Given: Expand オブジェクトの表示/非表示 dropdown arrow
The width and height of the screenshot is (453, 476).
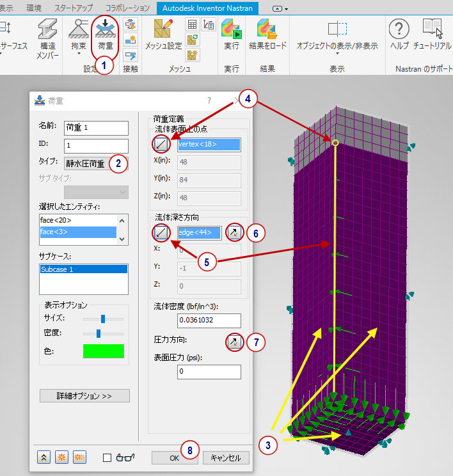Looking at the screenshot, I should click(337, 54).
